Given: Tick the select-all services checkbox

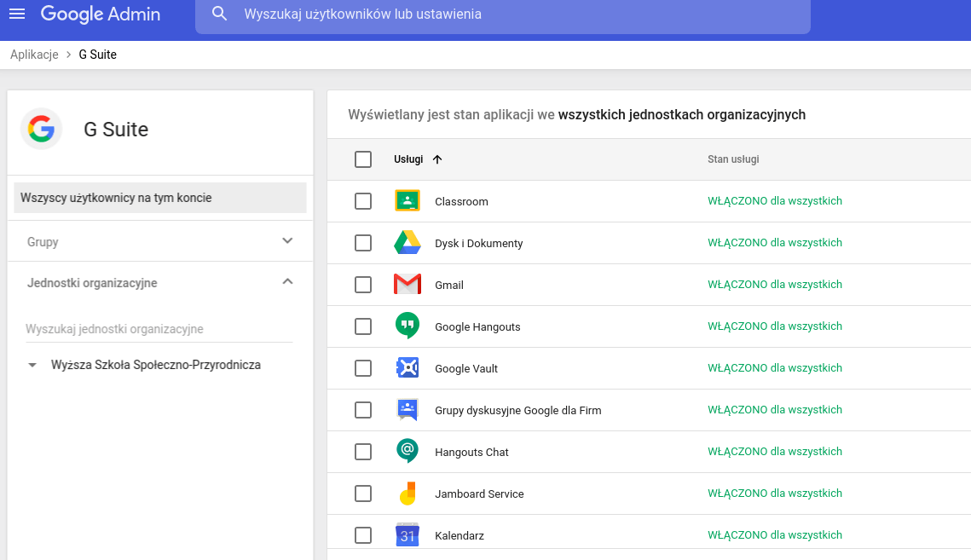Looking at the screenshot, I should click(363, 159).
